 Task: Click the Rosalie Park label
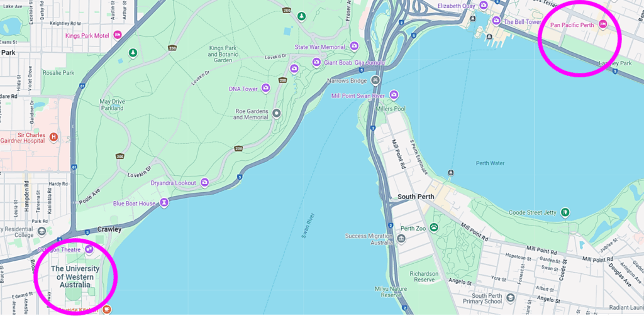point(58,73)
